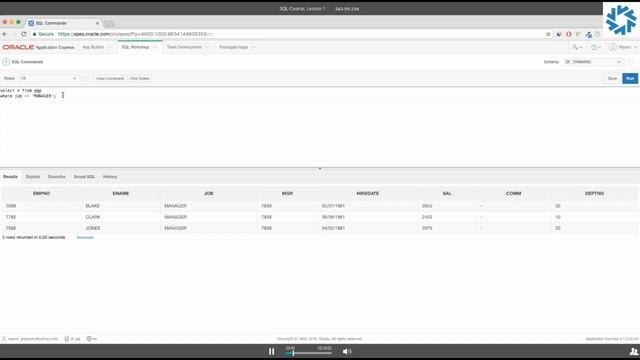
Task: Click the help icon next to Rows dropdown
Action: coord(86,78)
